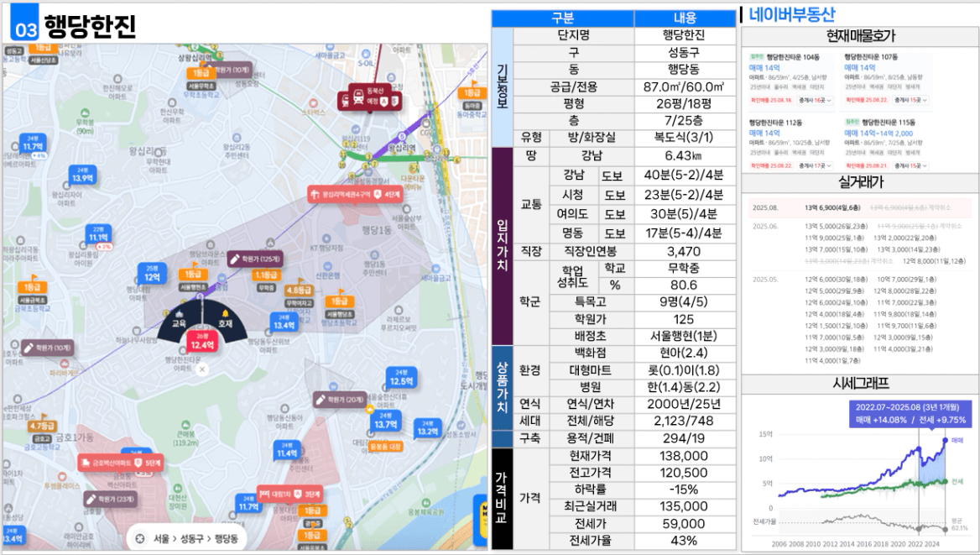Open the 행당한진타운 107동 listing

point(871,57)
